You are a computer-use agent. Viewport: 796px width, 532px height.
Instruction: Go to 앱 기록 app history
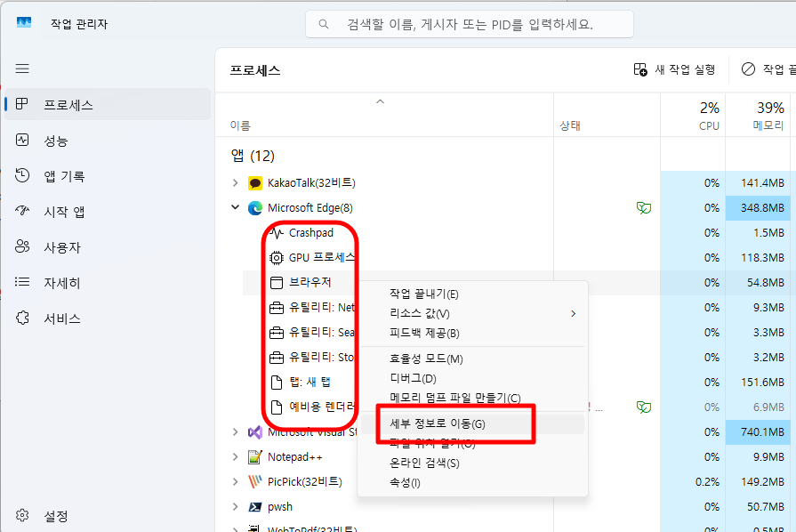coord(108,176)
